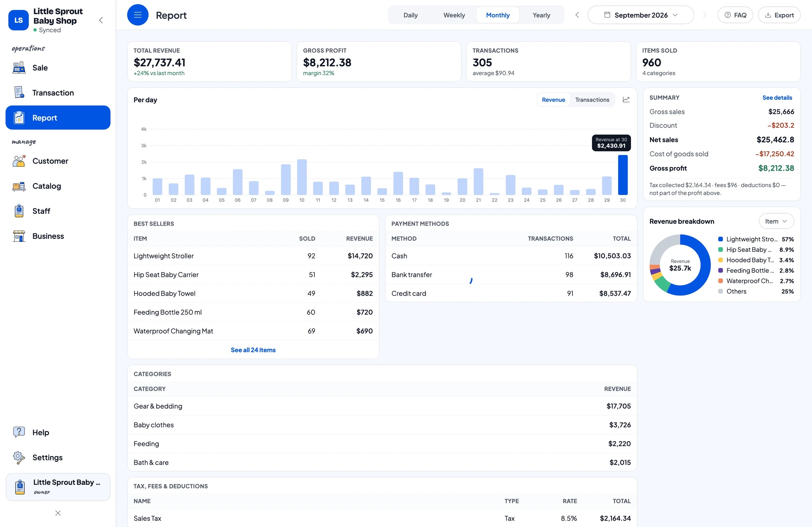Click See details in Summary

tap(777, 97)
